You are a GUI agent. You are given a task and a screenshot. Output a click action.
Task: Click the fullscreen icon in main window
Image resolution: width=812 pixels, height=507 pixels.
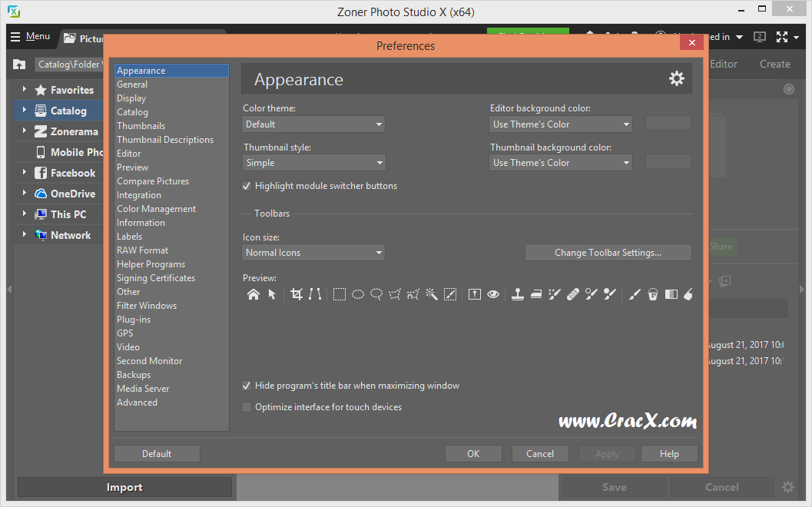782,37
